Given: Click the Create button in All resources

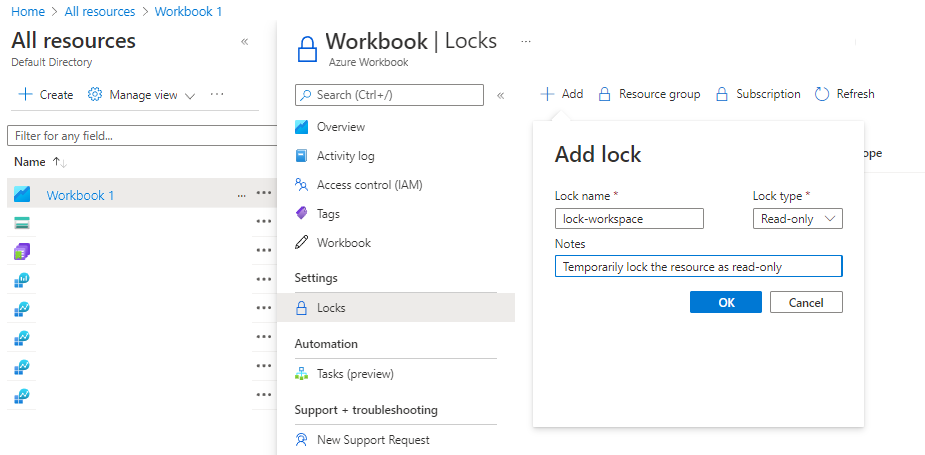Looking at the screenshot, I should [x=45, y=94].
